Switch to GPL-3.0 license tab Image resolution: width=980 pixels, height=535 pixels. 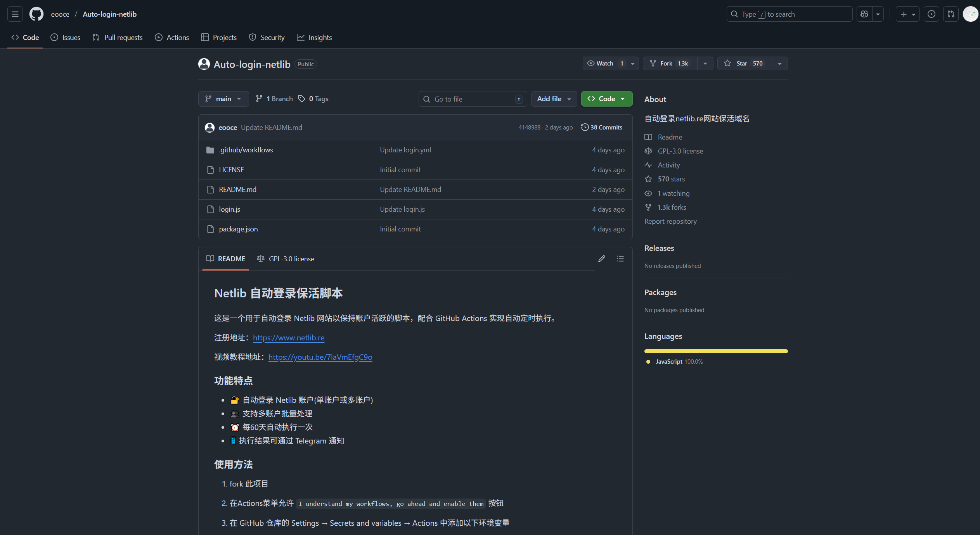click(286, 259)
